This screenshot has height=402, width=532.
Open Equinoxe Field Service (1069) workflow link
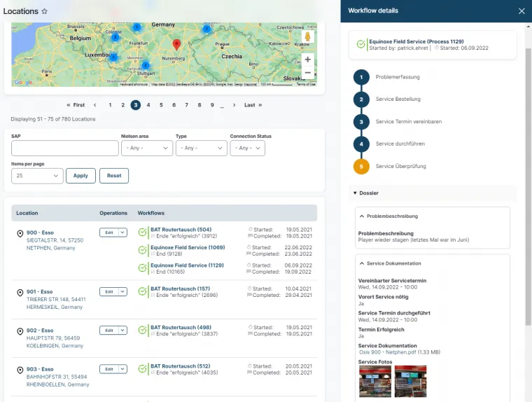coord(188,247)
